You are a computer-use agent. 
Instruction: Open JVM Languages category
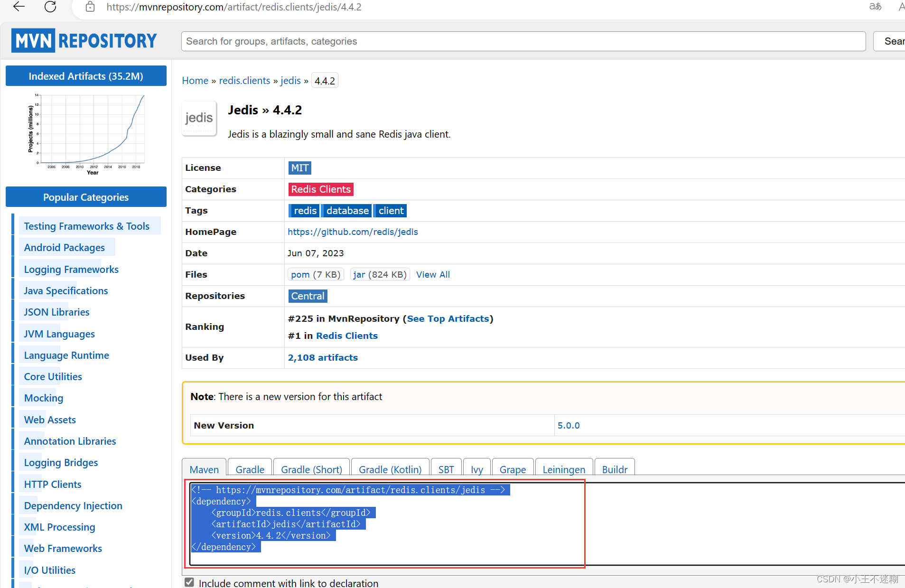pos(59,334)
